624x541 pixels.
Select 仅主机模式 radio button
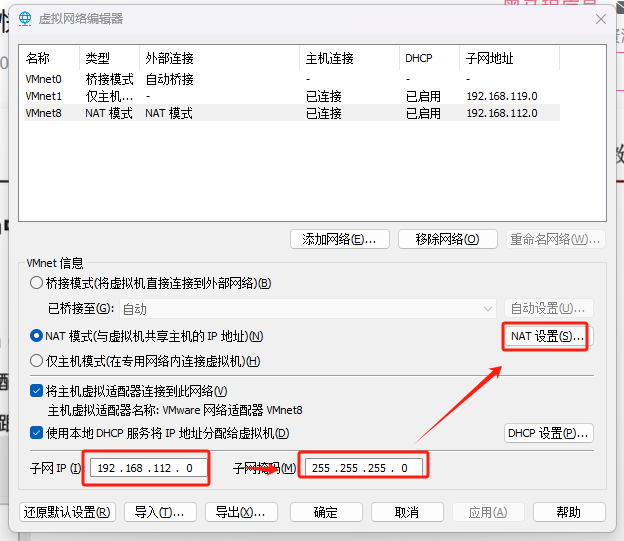(x=36, y=361)
